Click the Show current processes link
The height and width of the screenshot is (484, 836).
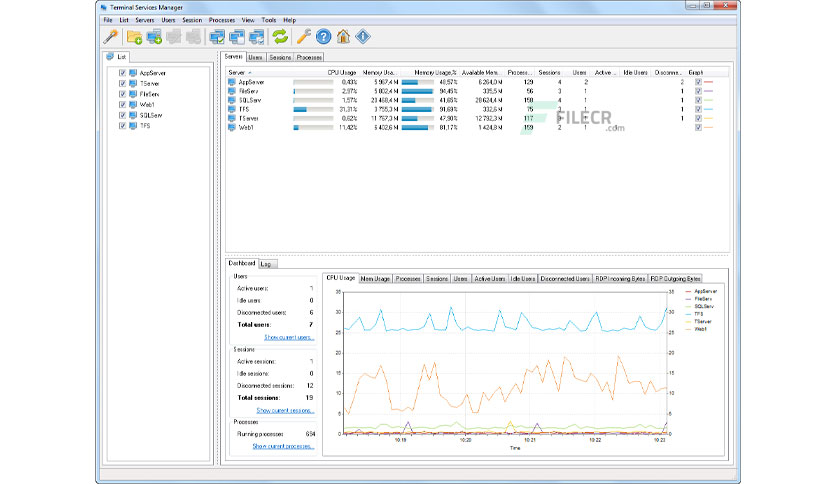point(283,446)
